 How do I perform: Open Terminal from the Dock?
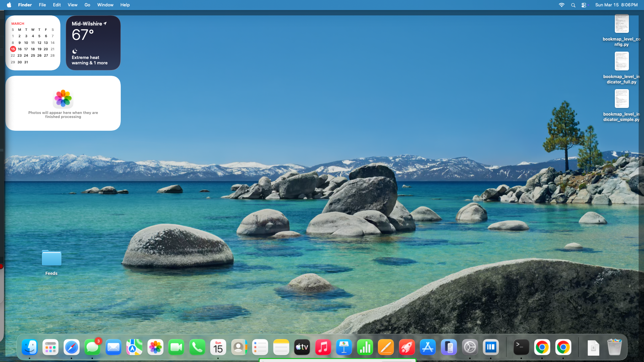pos(521,347)
